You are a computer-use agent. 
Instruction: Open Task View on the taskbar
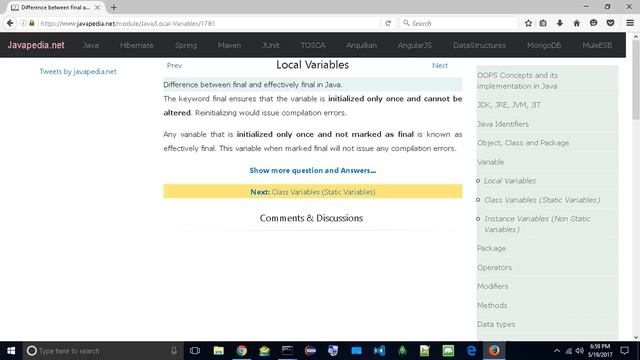tap(195, 351)
